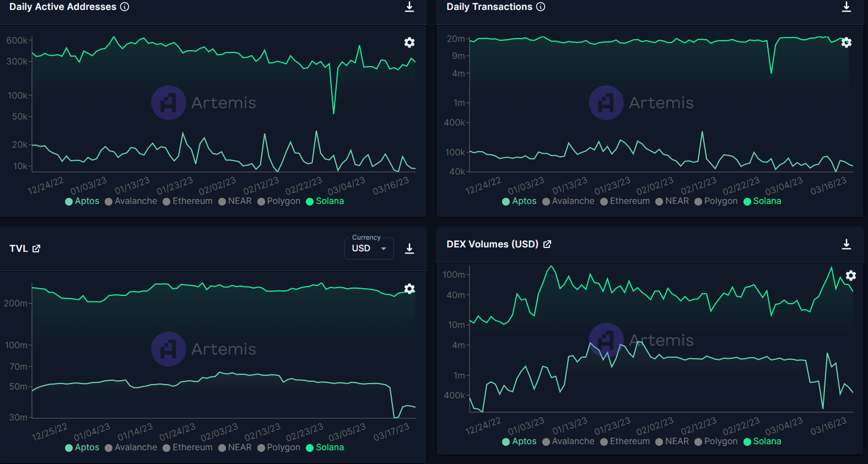Toggle Aptos series in Daily Active Addresses legend
This screenshot has height=464, width=868.
pos(82,201)
